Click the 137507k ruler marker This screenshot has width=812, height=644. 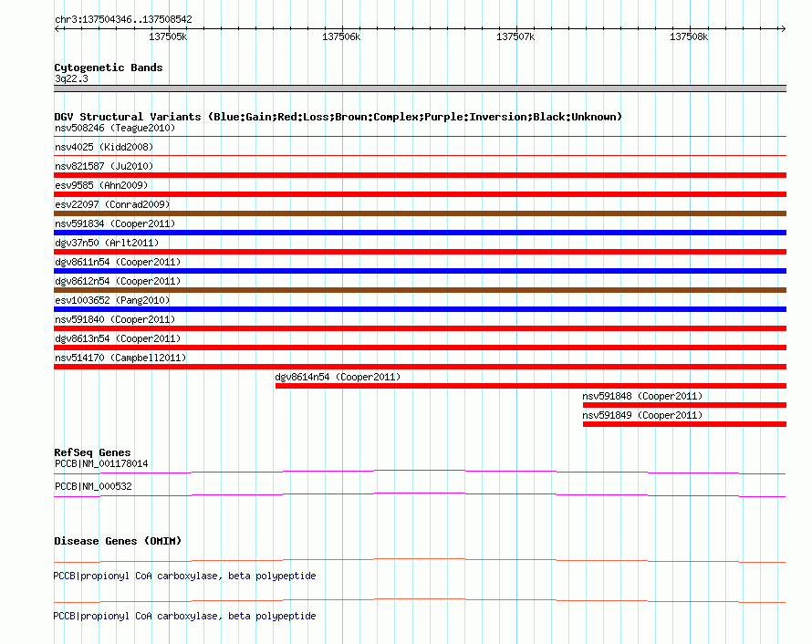pos(515,36)
